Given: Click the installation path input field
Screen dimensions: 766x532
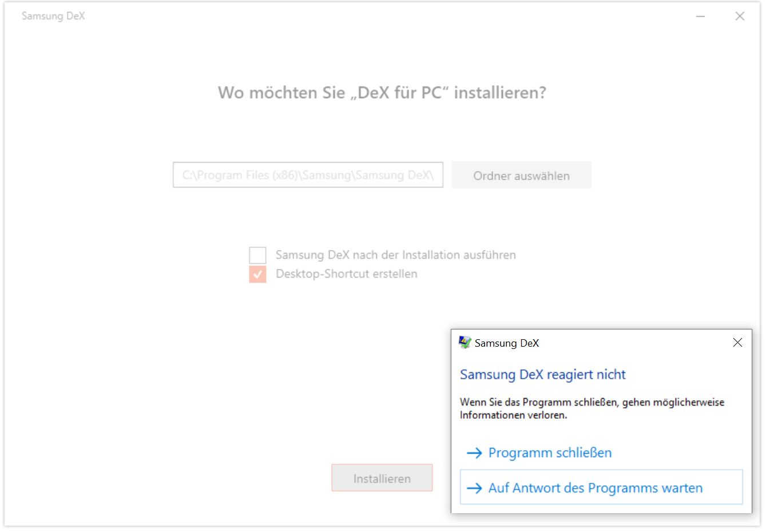Looking at the screenshot, I should (x=308, y=175).
